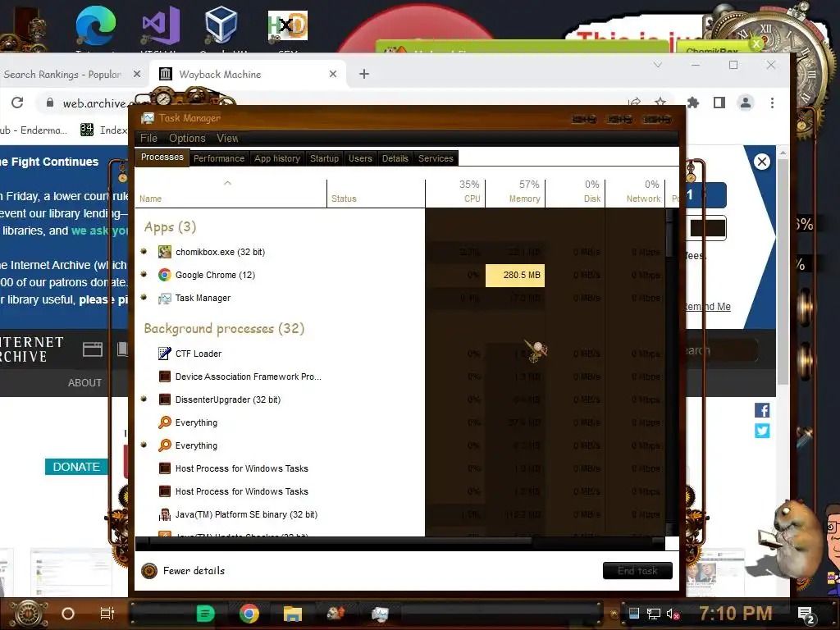The width and height of the screenshot is (840, 630).
Task: Sort processes by the Network column
Action: coord(636,194)
